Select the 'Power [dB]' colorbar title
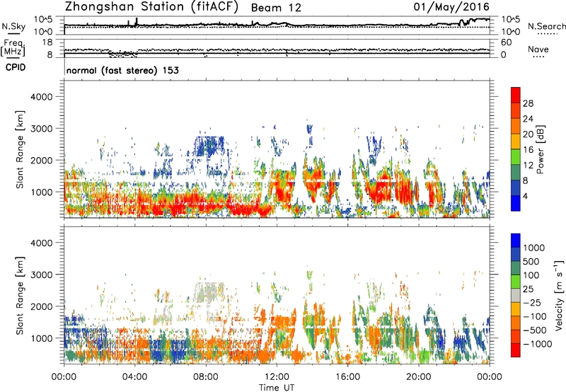 click(540, 149)
